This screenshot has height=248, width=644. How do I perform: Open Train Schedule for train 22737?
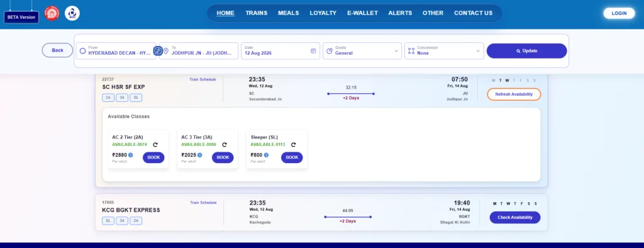pos(203,79)
